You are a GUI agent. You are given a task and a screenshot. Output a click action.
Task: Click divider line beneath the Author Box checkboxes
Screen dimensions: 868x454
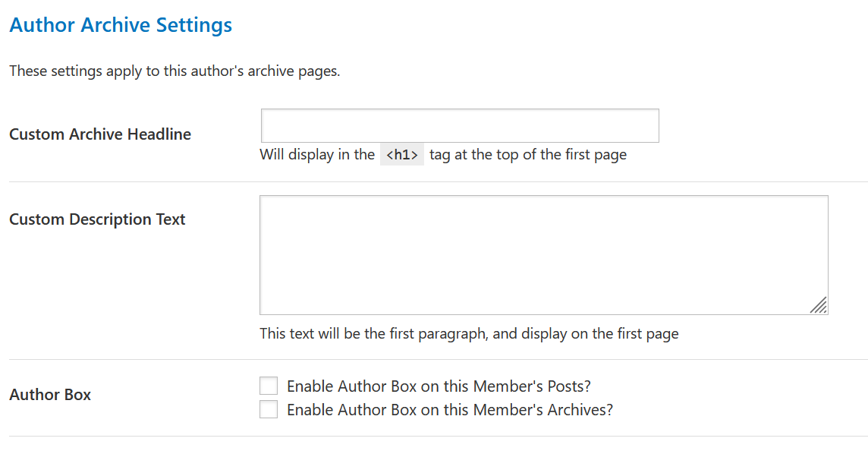pos(438,437)
